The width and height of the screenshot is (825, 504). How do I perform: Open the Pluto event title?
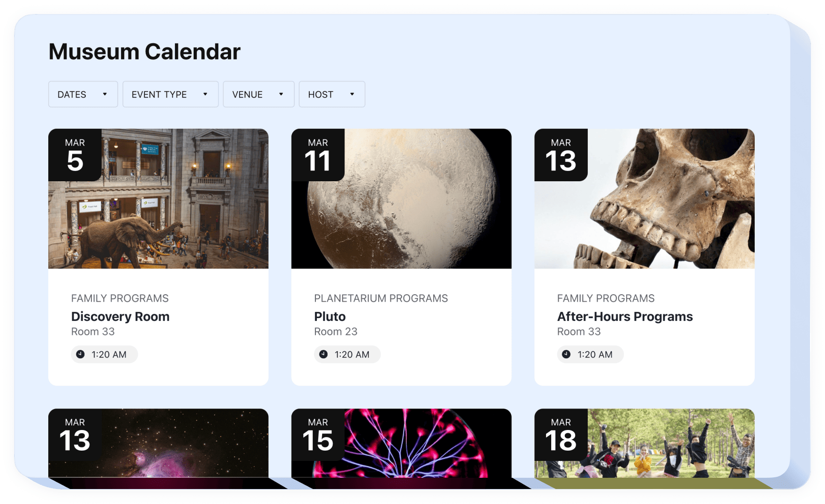coord(330,317)
